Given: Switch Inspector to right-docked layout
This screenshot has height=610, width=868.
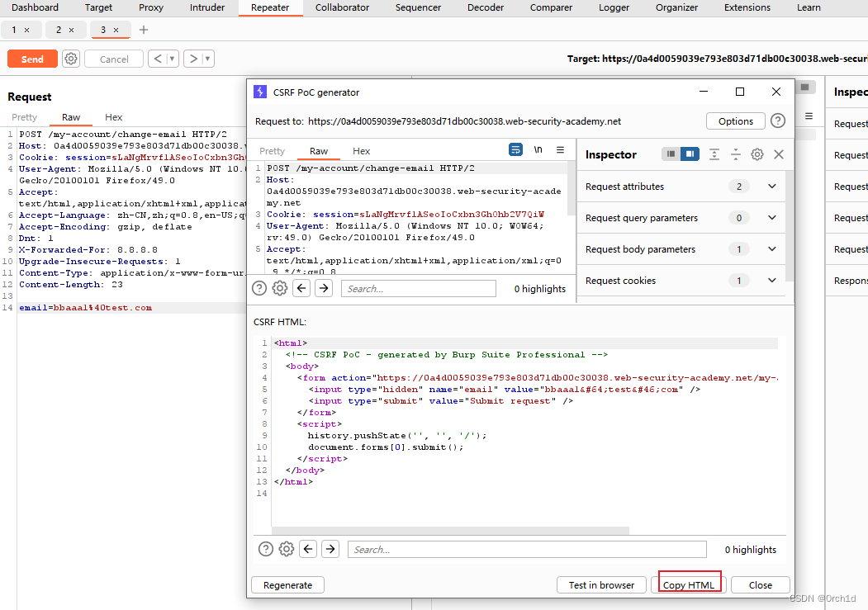Looking at the screenshot, I should [x=690, y=154].
